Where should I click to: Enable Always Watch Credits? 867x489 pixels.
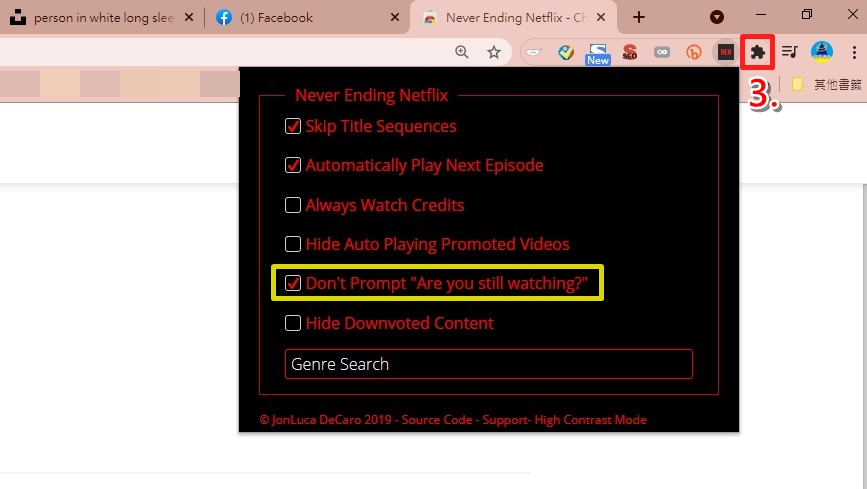(293, 205)
